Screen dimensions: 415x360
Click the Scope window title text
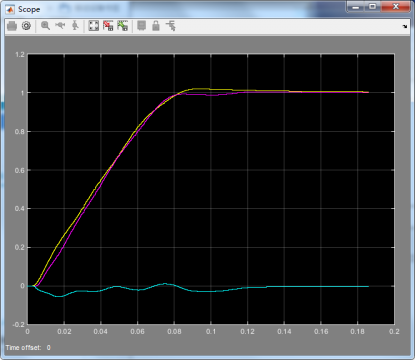point(29,9)
